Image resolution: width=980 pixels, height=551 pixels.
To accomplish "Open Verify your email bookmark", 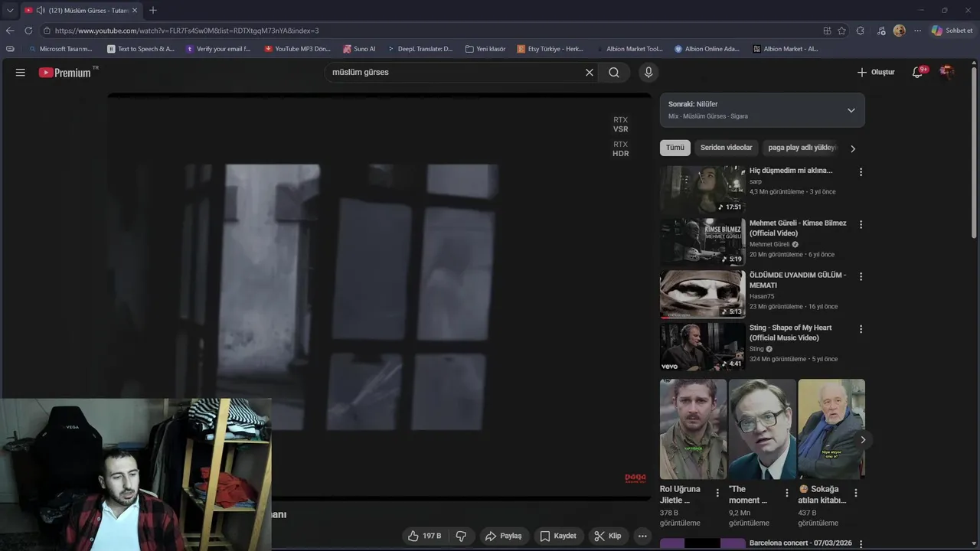I will (219, 48).
